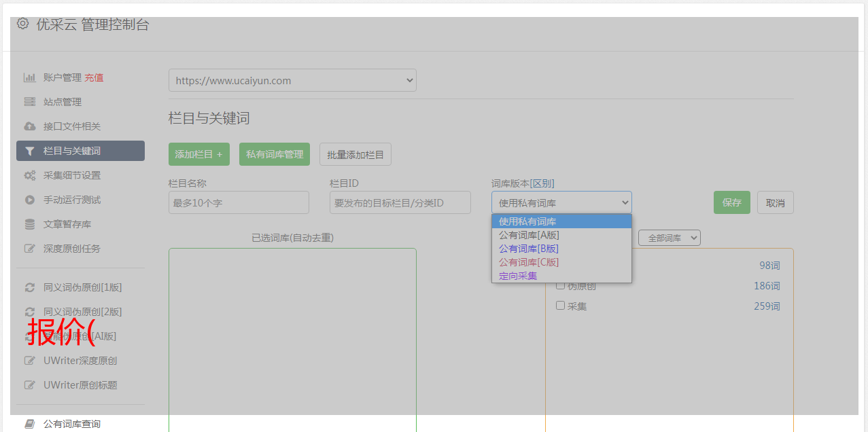Choose 定向采集 from the list

point(518,276)
